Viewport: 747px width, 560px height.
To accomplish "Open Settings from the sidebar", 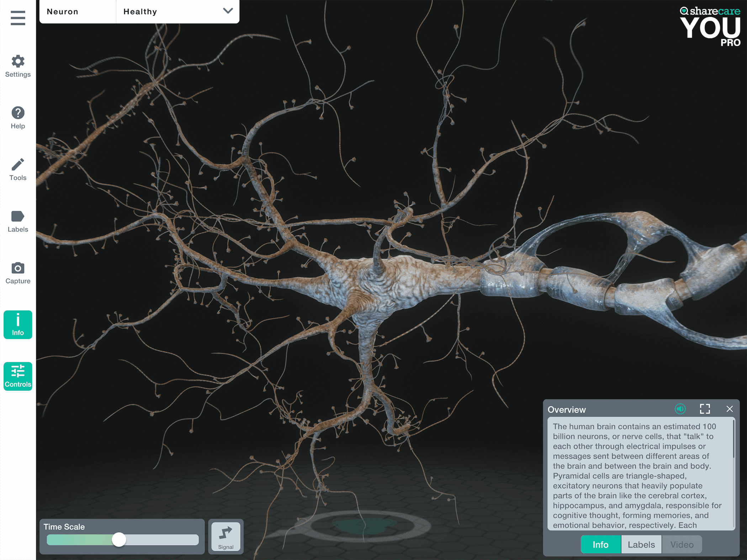I will tap(18, 66).
